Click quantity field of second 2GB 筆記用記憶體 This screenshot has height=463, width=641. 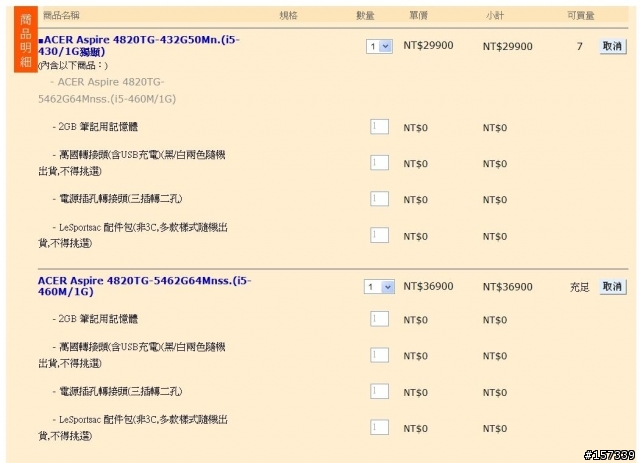pyautogui.click(x=379, y=319)
